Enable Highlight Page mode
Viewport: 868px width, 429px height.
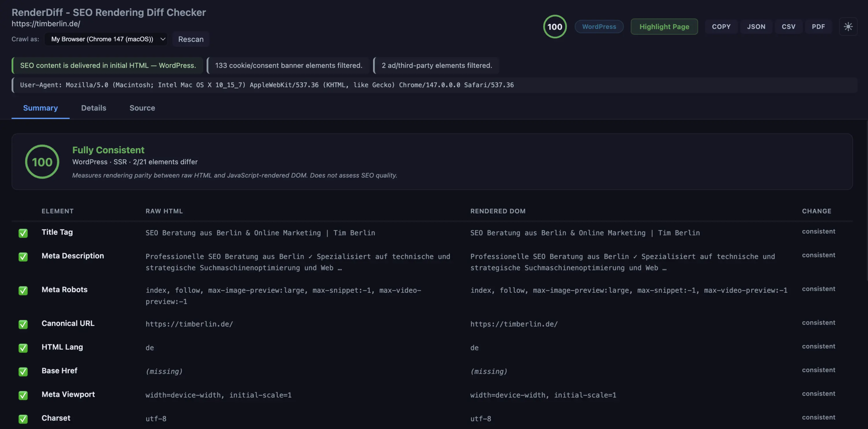point(664,26)
